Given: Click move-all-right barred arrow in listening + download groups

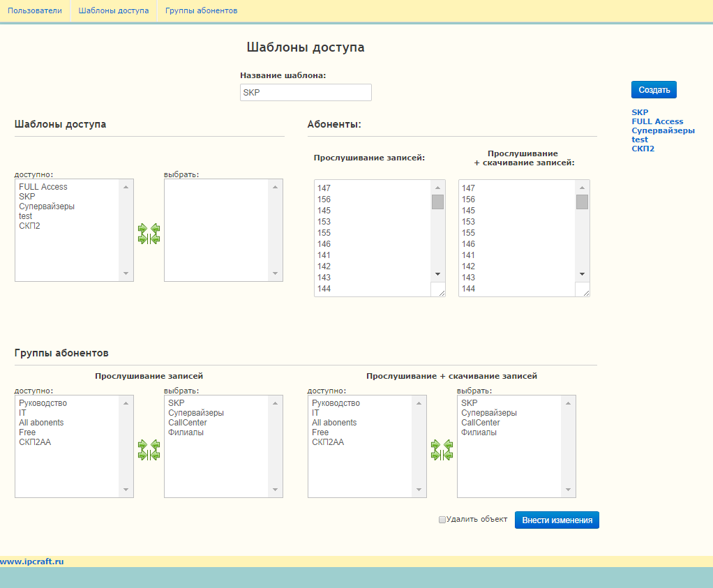Looking at the screenshot, I should click(435, 455).
